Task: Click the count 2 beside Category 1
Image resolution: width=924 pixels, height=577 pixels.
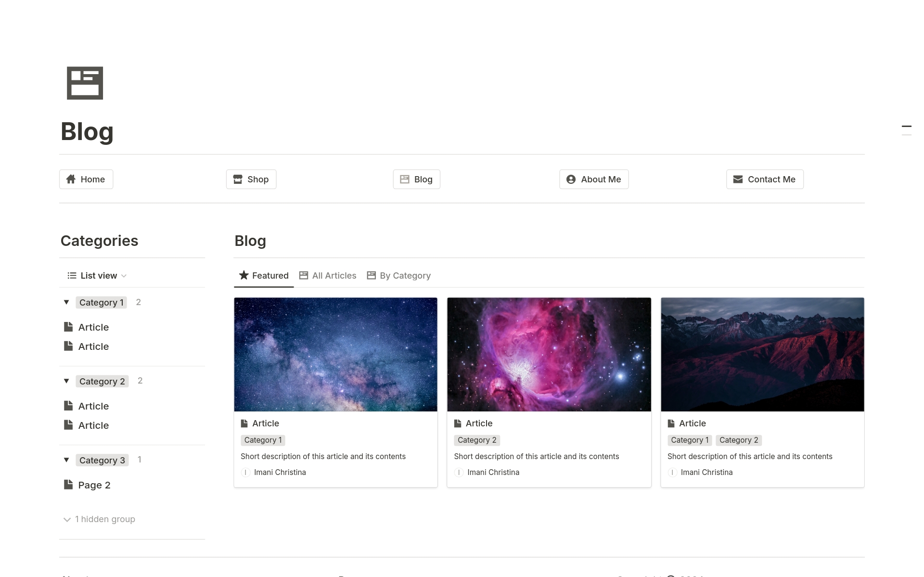Action: 139,302
